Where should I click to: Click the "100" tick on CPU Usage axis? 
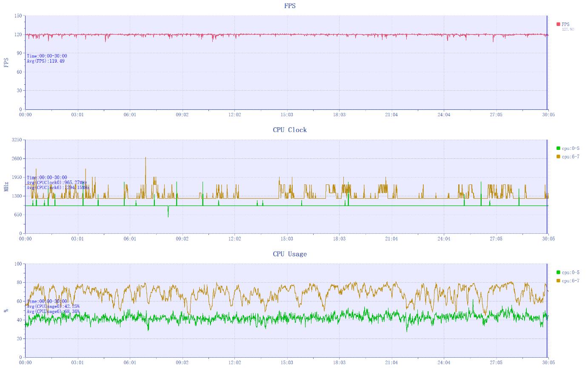click(18, 264)
